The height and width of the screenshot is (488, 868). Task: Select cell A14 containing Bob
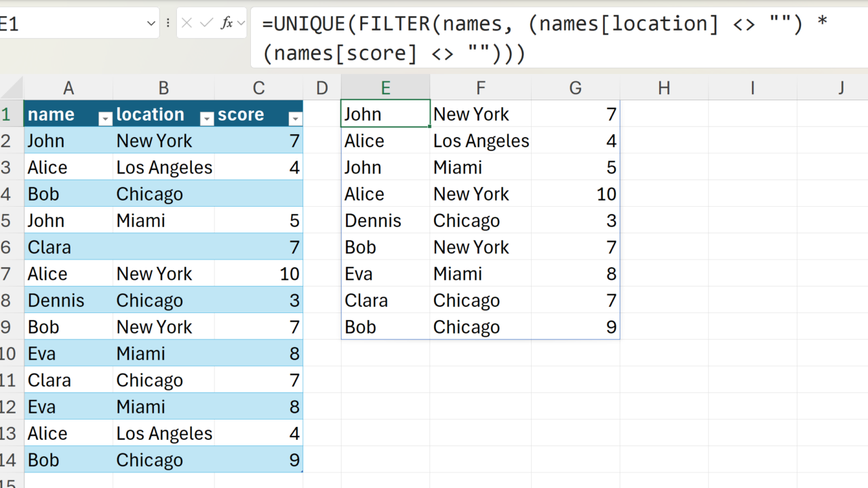pyautogui.click(x=68, y=460)
